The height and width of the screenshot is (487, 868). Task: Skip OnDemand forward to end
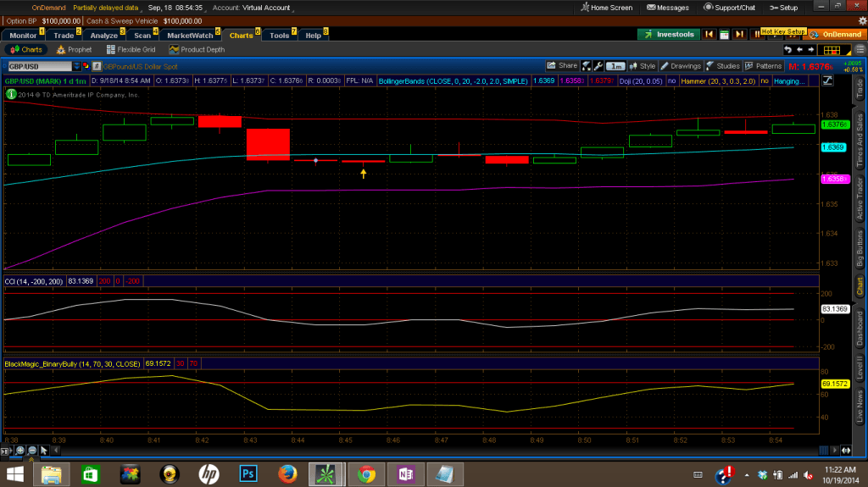click(x=739, y=35)
